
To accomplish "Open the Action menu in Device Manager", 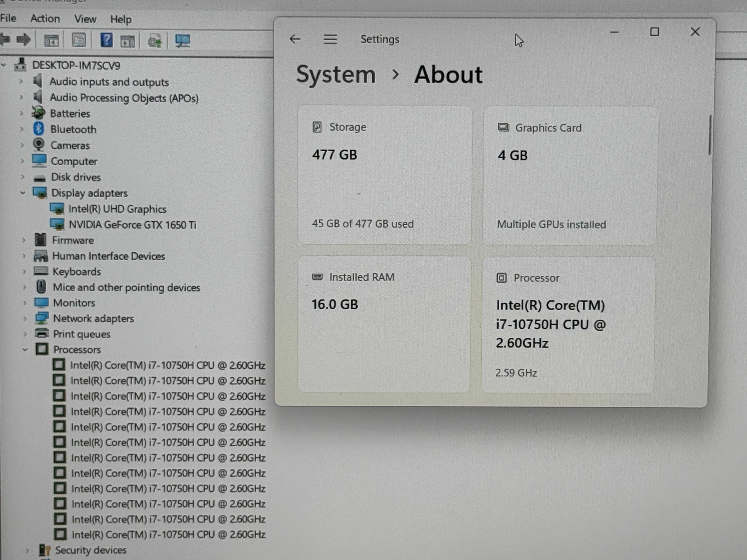I will [x=45, y=19].
